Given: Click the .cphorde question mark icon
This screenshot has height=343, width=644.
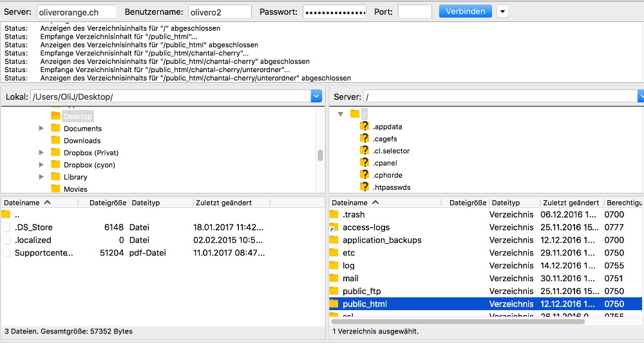Looking at the screenshot, I should point(365,174).
